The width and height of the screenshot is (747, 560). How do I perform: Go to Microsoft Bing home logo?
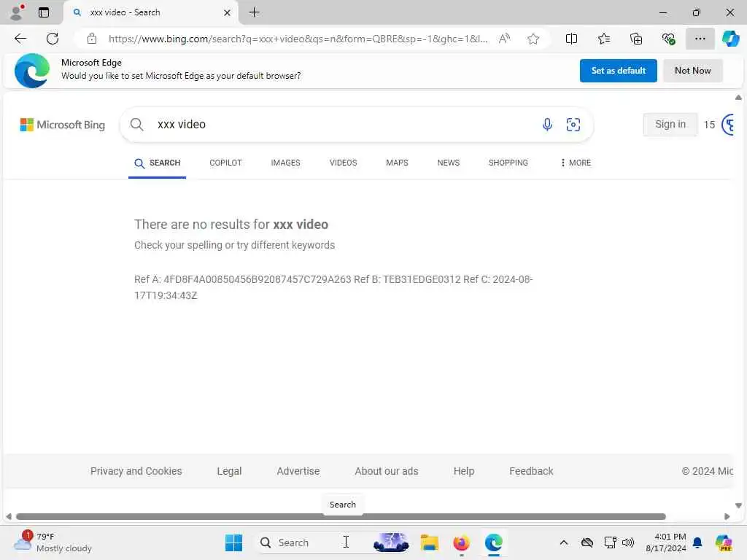63,125
